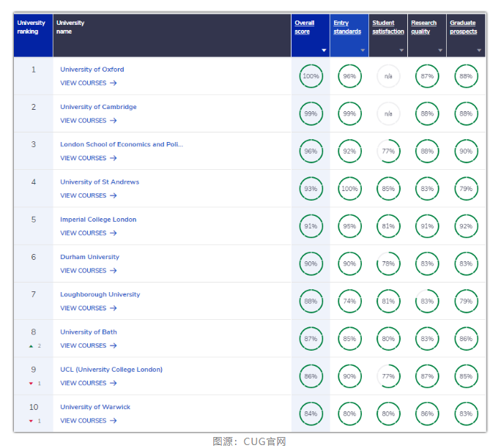Click VIEW COURSES for Durham University
The height and width of the screenshot is (448, 501).
coord(83,270)
